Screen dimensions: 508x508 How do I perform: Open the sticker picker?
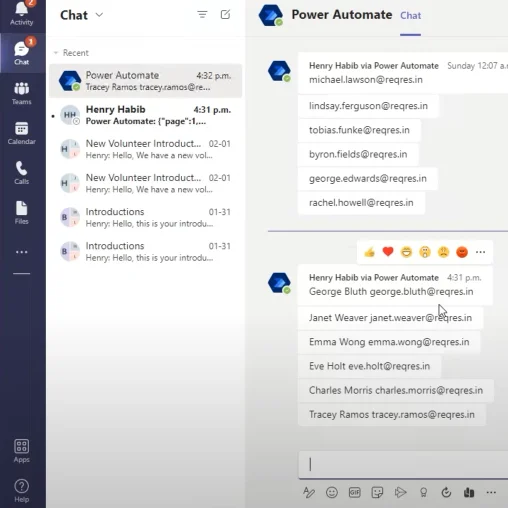tap(377, 492)
